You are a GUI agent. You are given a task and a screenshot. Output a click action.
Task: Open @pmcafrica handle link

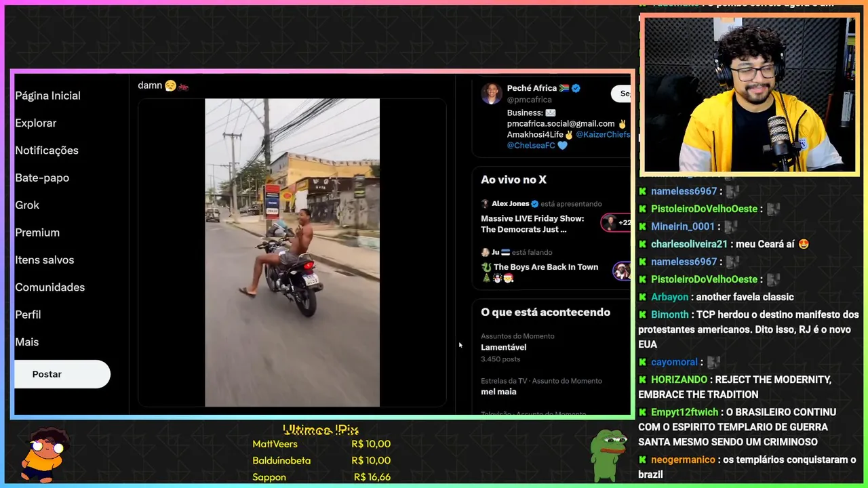[529, 100]
